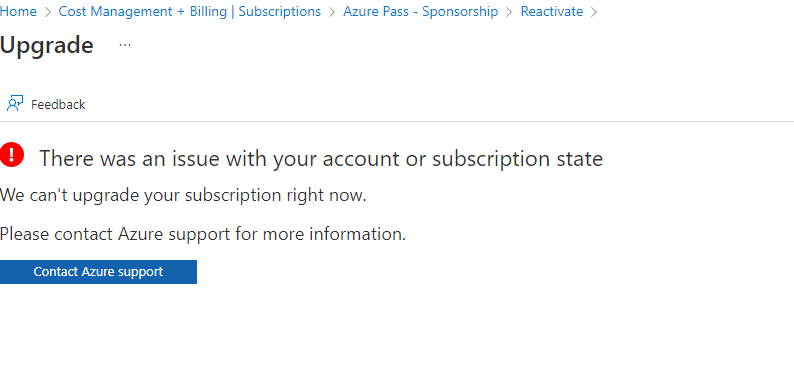
Task: Click the Upgrade page title
Action: click(47, 45)
